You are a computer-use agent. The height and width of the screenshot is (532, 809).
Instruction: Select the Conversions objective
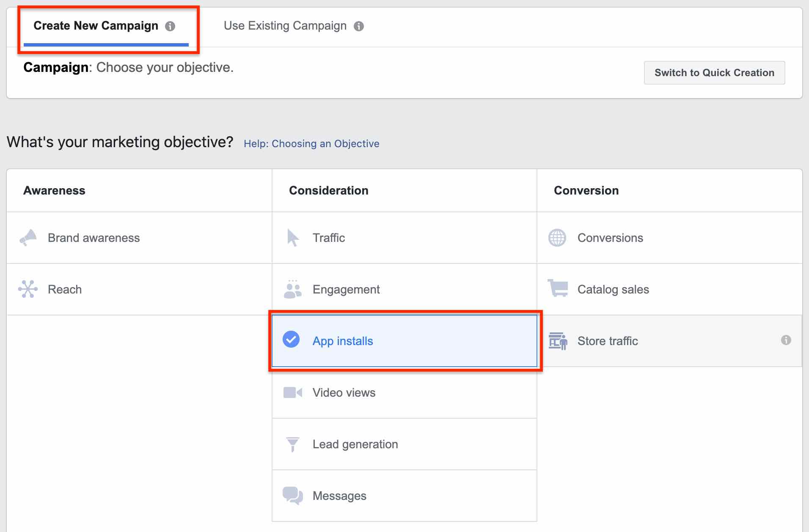coord(610,238)
